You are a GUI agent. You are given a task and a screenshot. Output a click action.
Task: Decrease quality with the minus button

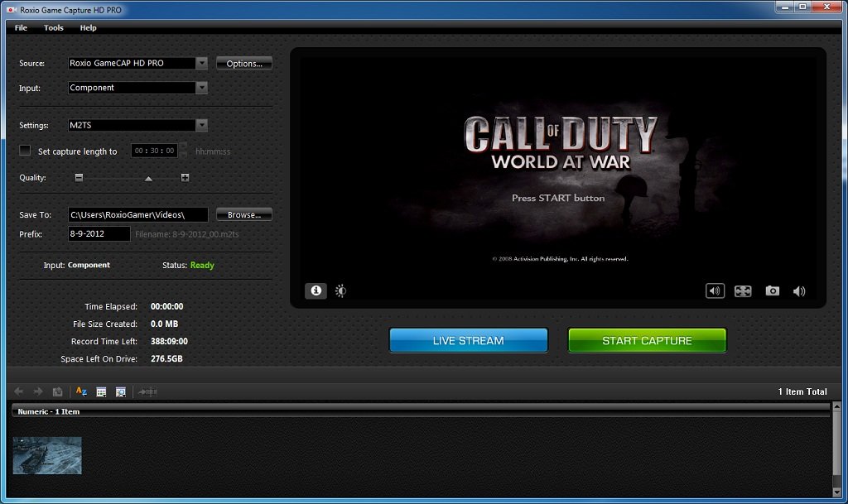(x=79, y=178)
